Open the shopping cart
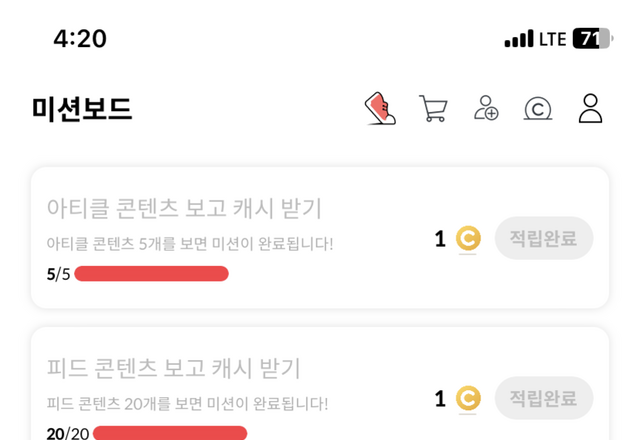Image resolution: width=640 pixels, height=440 pixels. [x=433, y=108]
